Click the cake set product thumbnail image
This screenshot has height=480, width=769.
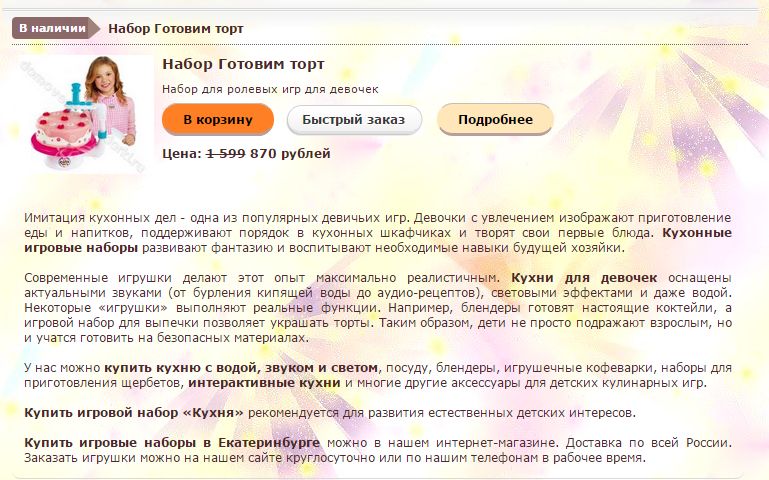tap(86, 114)
